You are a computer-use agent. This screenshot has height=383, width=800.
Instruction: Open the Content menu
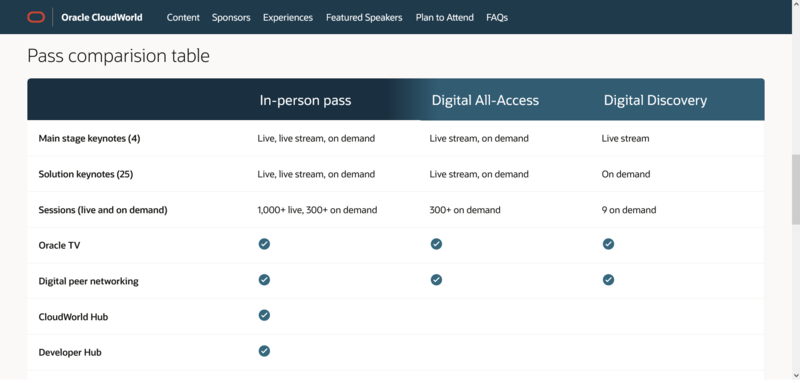click(x=183, y=17)
